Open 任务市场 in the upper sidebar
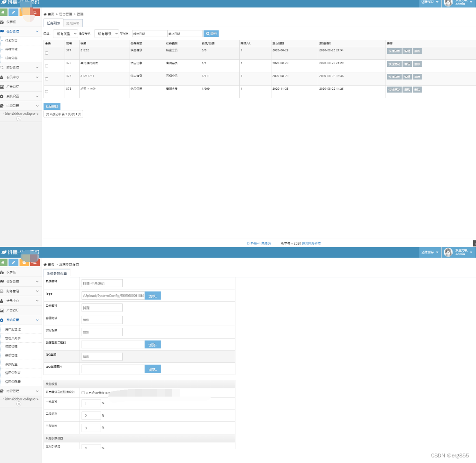Viewport: 476px width, 463px height. pyautogui.click(x=12, y=49)
